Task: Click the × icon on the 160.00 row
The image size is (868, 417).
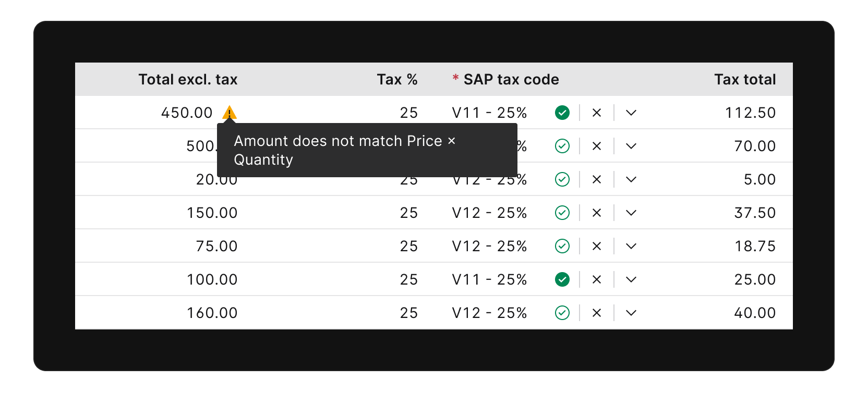Action: click(x=596, y=312)
